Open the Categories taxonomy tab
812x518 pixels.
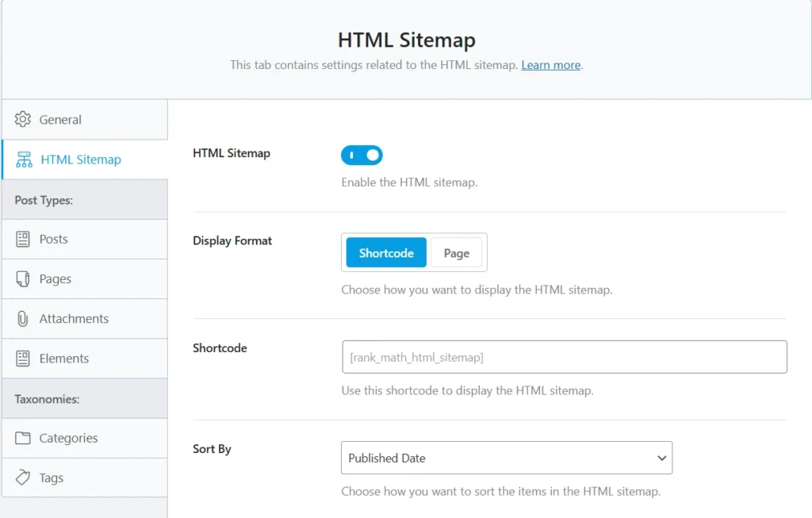point(68,439)
